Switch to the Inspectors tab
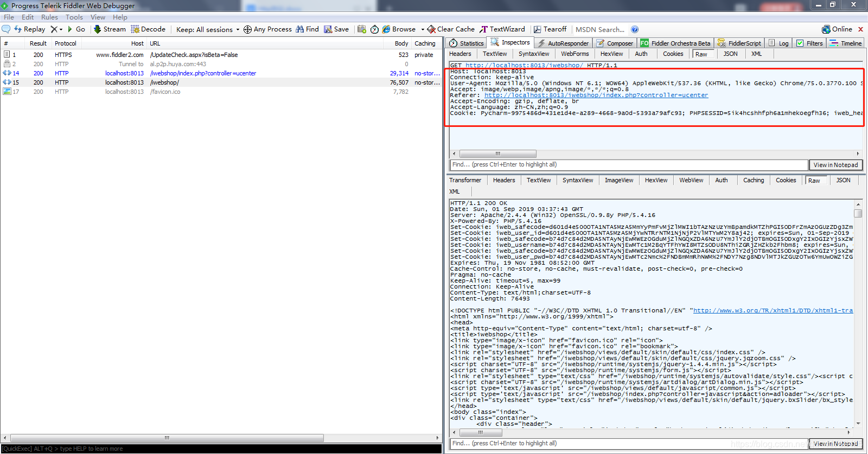Screen dimensions: 868x454 point(510,42)
